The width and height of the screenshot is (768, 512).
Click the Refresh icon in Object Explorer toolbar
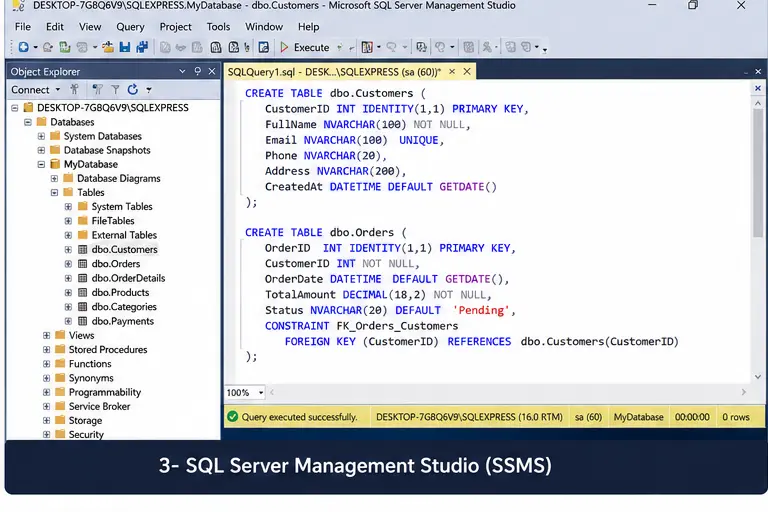132,89
